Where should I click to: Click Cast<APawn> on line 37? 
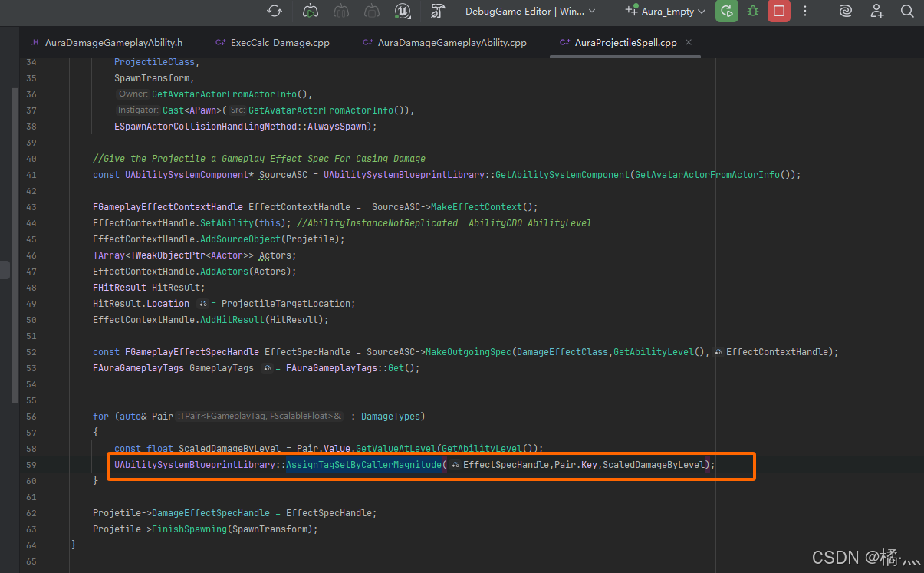coord(193,110)
